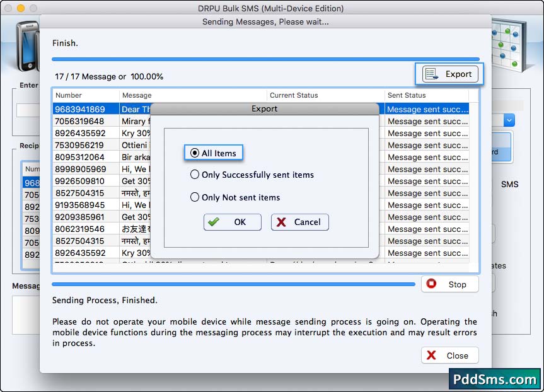
Task: Click the lower progress bar beside Stop
Action: 233,284
